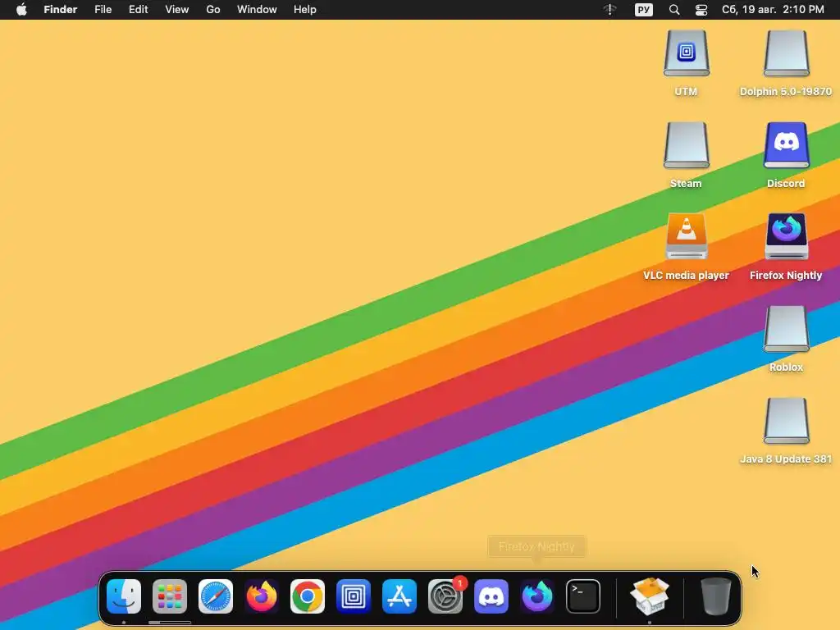Image resolution: width=840 pixels, height=630 pixels.
Task: Open Control Center in menu bar
Action: click(x=701, y=10)
